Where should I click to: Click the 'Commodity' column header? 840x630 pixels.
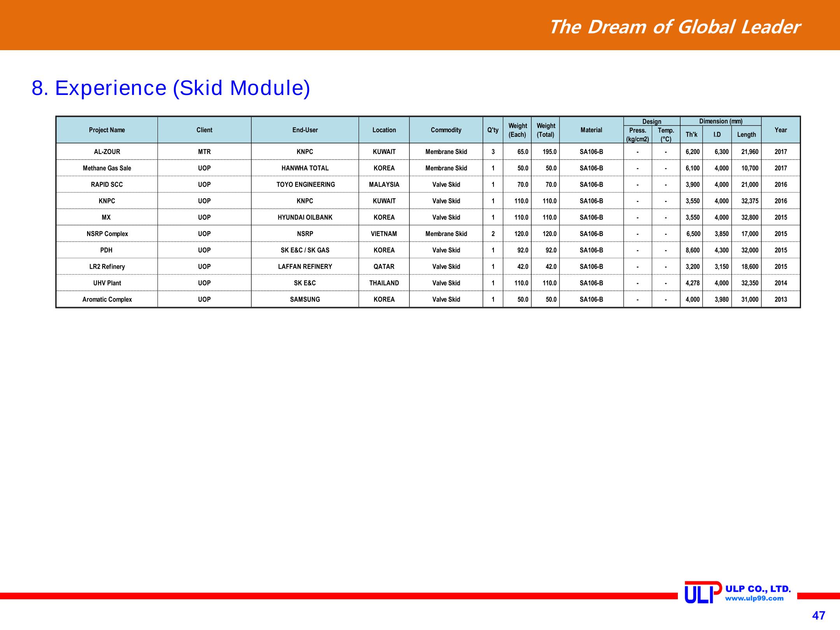[x=446, y=130]
